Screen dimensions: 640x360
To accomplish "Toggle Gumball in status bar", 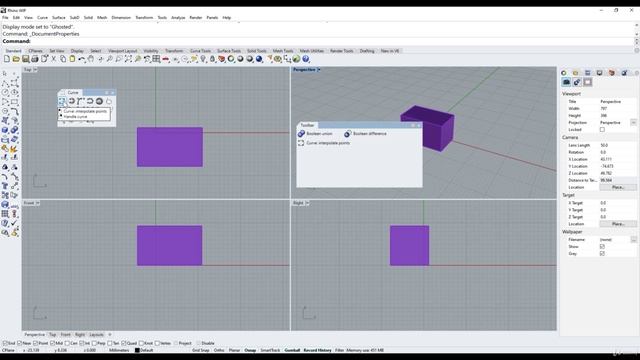I will point(292,350).
